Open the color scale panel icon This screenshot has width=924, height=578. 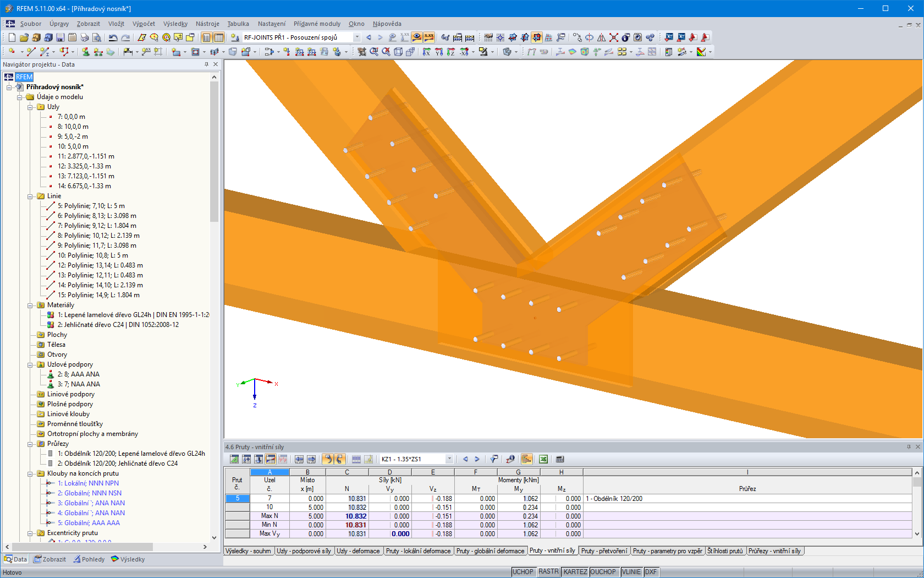[527, 459]
